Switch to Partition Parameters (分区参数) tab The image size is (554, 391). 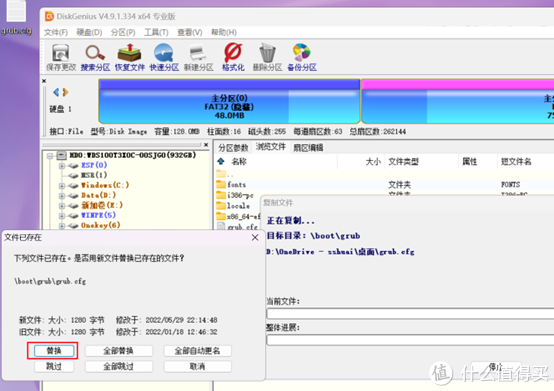[x=233, y=148]
